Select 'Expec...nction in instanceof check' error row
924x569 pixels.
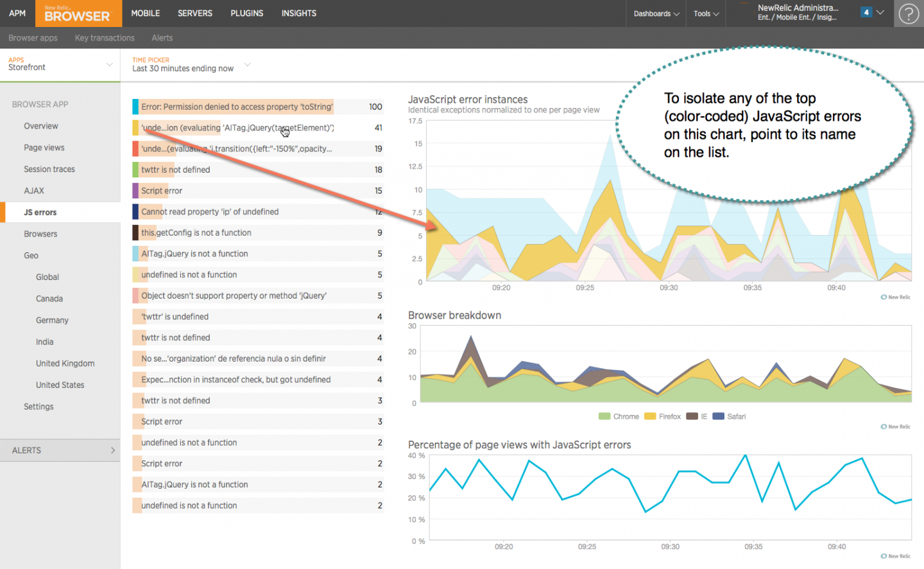click(258, 380)
